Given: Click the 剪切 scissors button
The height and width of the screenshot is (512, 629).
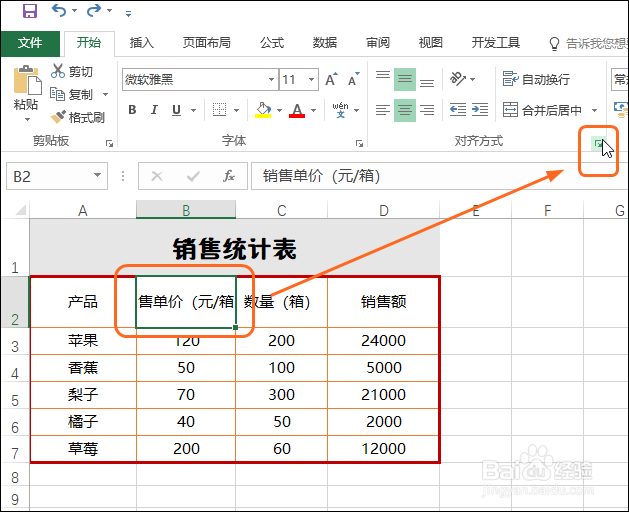Looking at the screenshot, I should coord(72,71).
